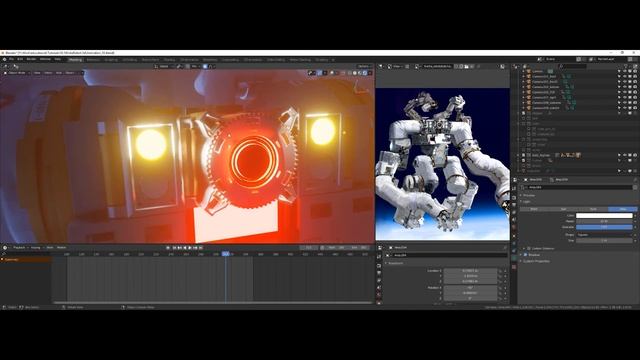Click the outliner search field
This screenshot has height=360, width=640.
click(573, 66)
